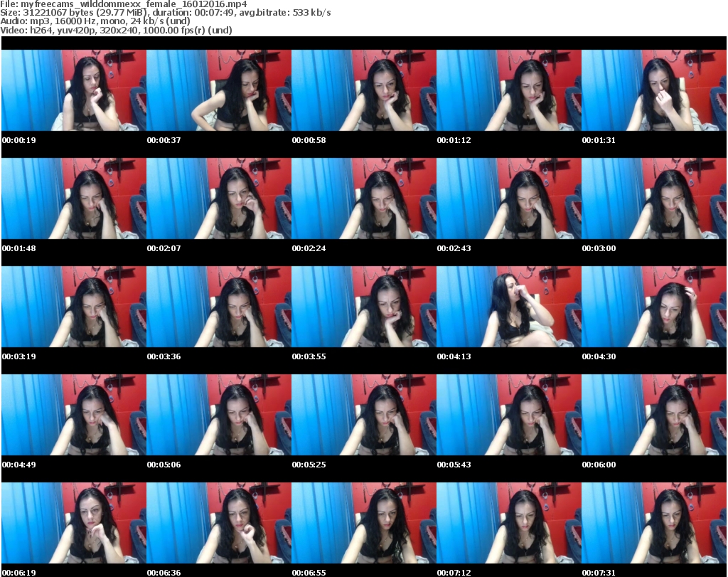Screen dimensions: 728x577
Task: Open the frame stamped 00:00:19
Action: tap(74, 90)
